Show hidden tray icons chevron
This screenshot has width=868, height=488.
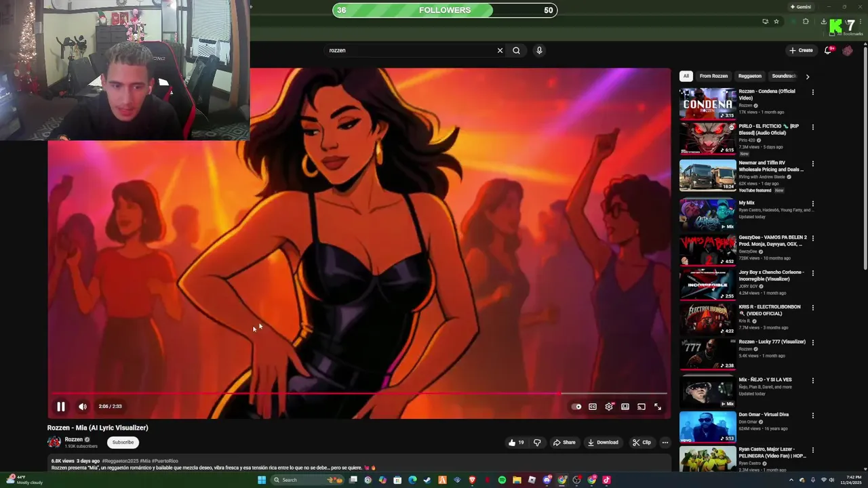[791, 480]
